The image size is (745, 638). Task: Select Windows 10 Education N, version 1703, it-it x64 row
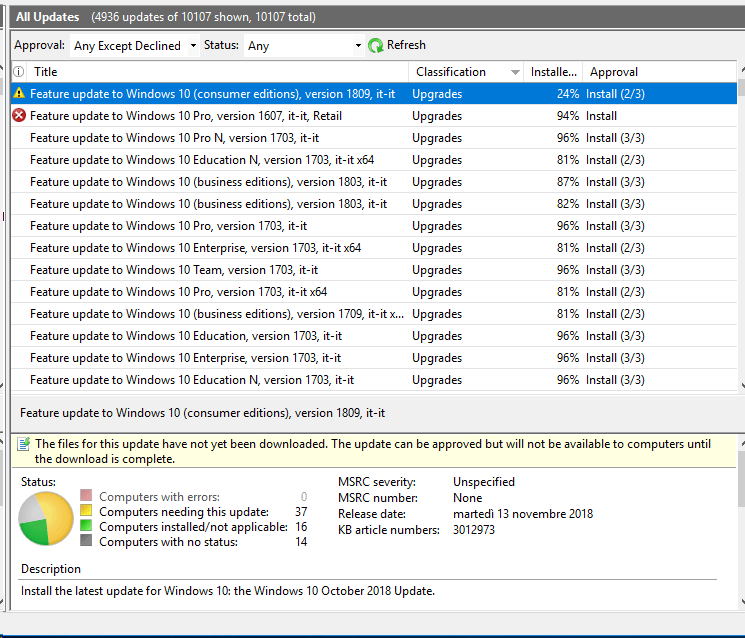click(374, 160)
